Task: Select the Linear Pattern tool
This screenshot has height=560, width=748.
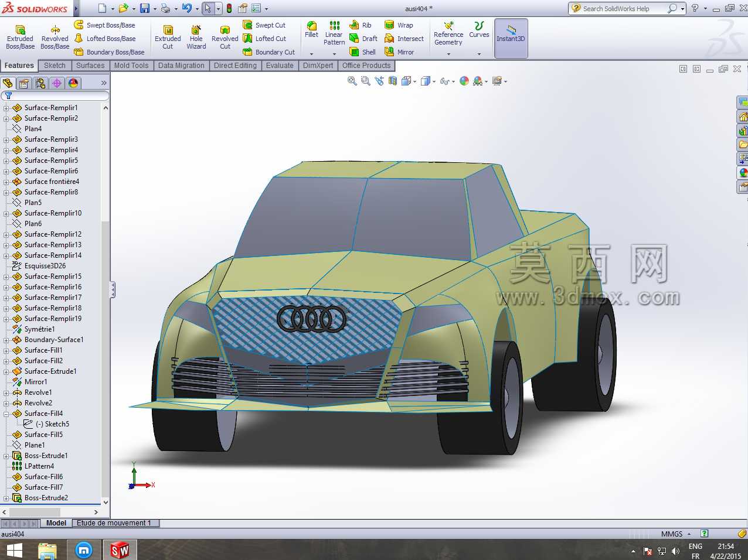Action: point(334,33)
